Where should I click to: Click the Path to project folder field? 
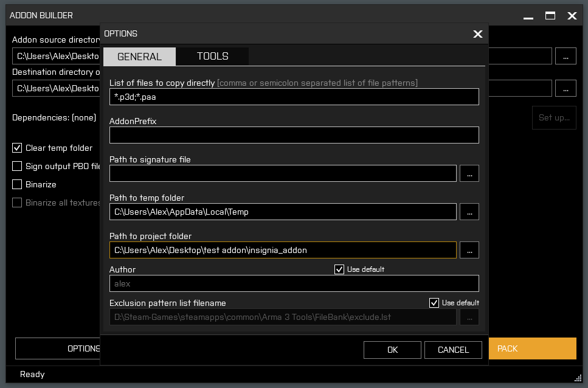pos(283,250)
